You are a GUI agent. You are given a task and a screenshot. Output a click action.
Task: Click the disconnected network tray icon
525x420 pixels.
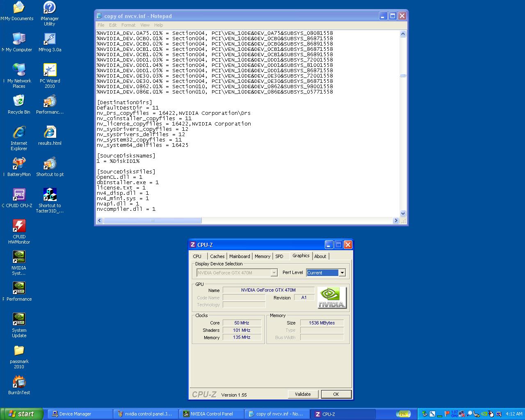pos(462,414)
